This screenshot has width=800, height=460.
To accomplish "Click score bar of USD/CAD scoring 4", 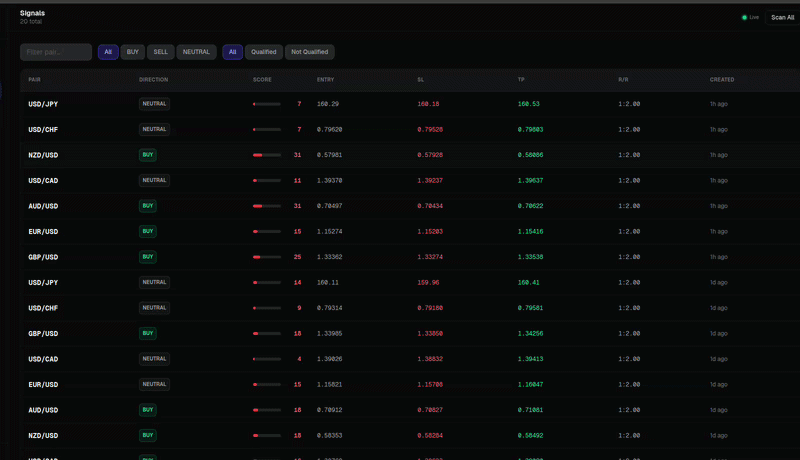I will click(x=267, y=359).
